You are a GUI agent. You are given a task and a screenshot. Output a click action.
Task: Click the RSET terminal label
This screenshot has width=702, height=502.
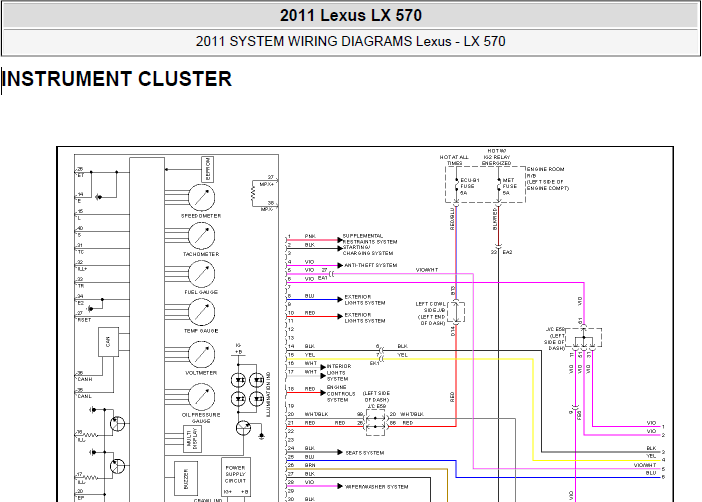coord(84,320)
